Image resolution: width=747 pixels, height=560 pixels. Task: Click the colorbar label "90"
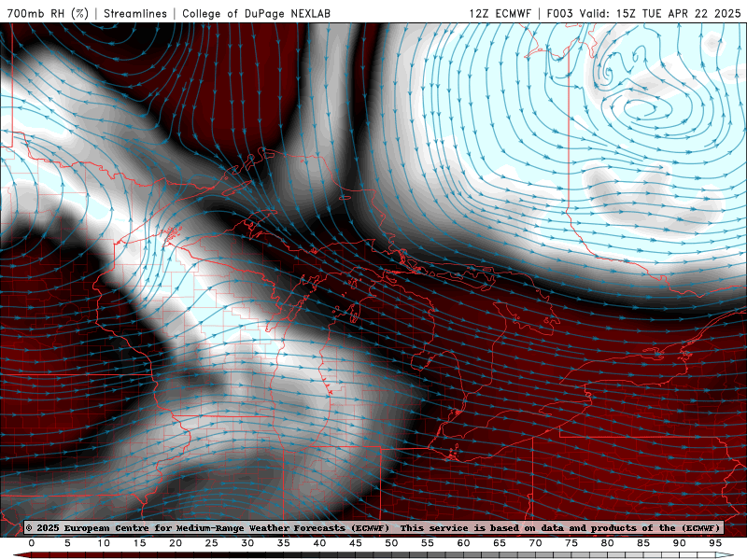coord(680,543)
